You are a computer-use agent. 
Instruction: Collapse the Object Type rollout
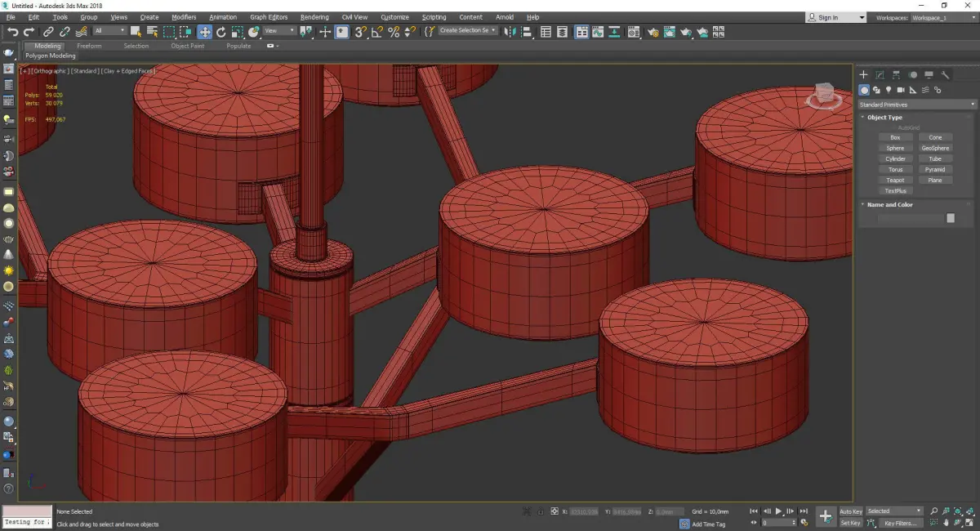(884, 118)
